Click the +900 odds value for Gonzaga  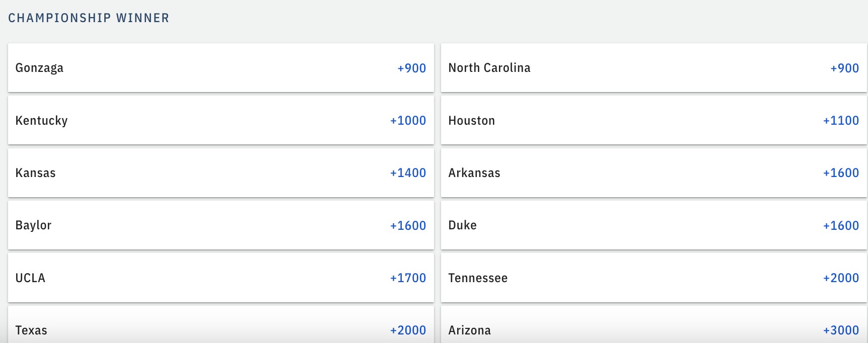411,68
